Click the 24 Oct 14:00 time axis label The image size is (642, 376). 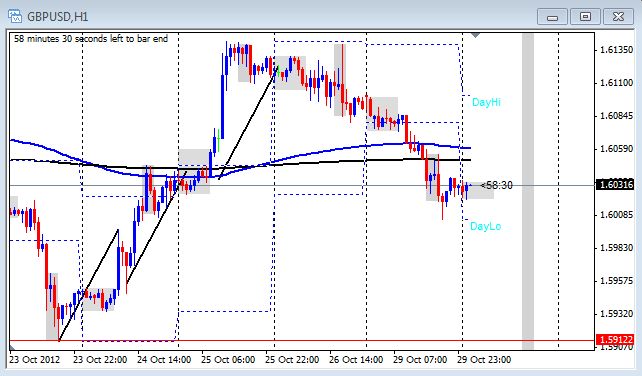click(x=164, y=360)
